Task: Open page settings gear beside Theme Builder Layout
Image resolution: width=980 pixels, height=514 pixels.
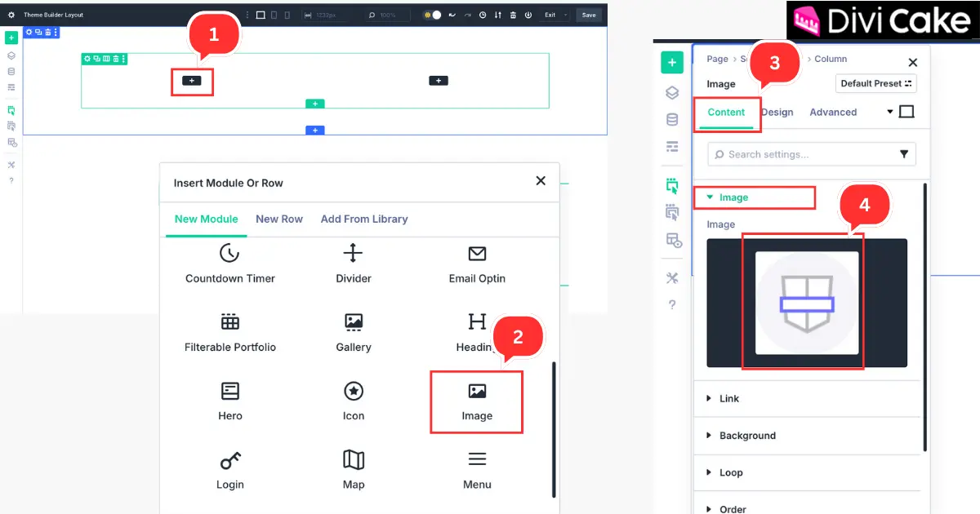Action: click(x=11, y=15)
